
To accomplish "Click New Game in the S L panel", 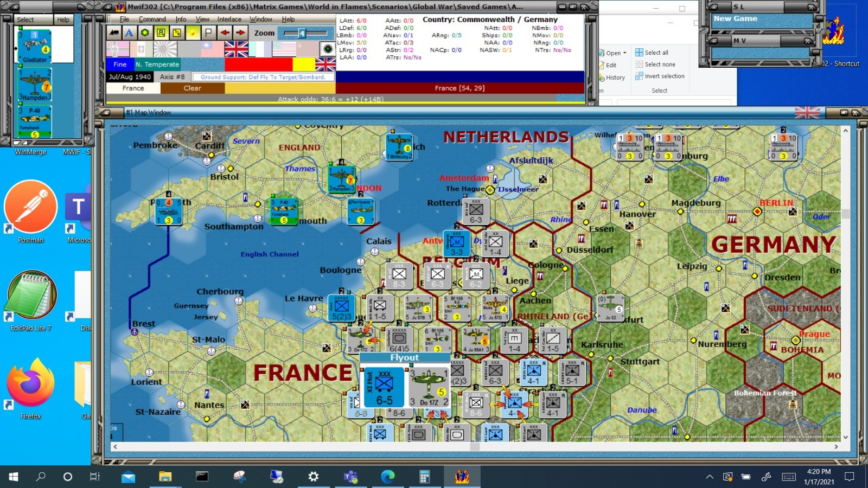I will [x=736, y=18].
